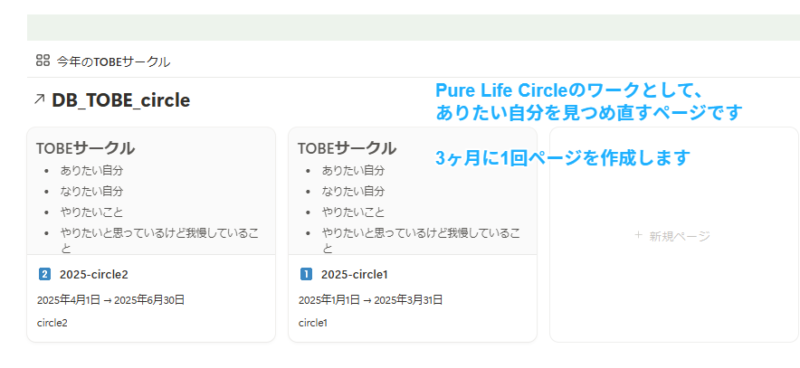Click the blue number 1 page icon

[306, 275]
